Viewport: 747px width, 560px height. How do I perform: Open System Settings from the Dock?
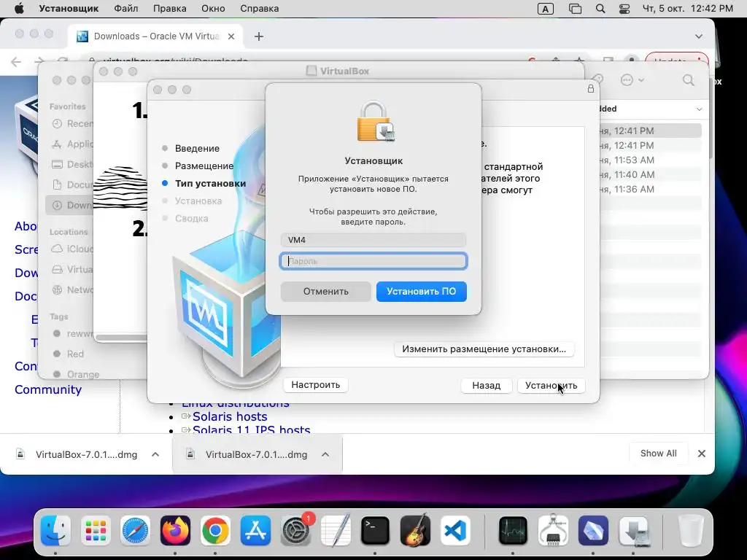click(x=295, y=531)
